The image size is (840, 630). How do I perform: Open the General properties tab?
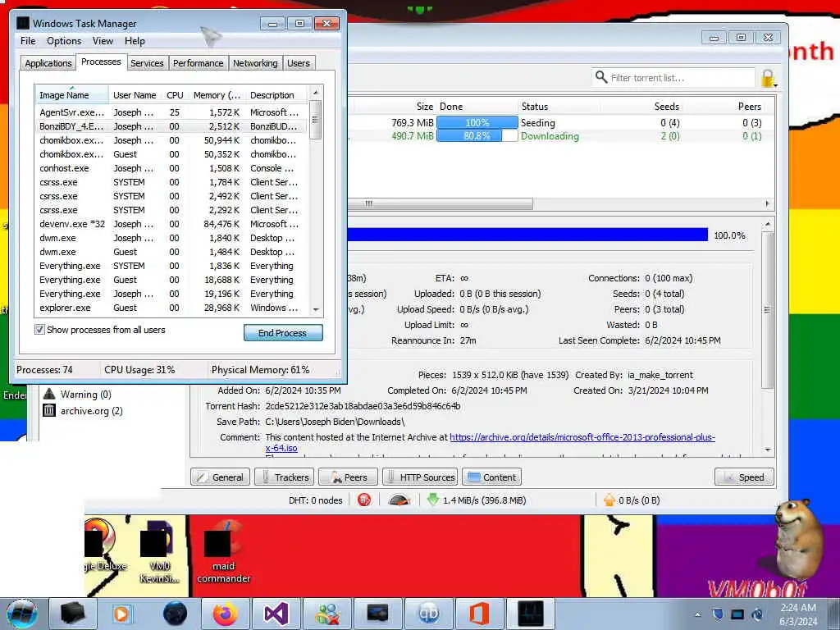coord(220,477)
